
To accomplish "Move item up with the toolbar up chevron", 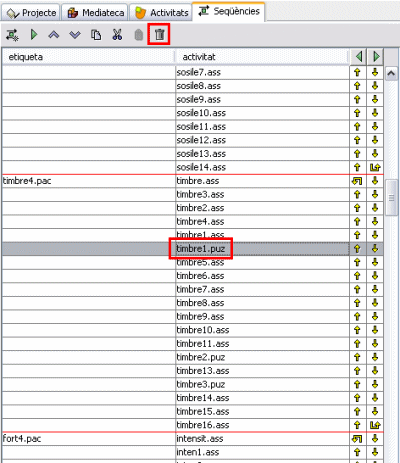I will pyautogui.click(x=54, y=35).
